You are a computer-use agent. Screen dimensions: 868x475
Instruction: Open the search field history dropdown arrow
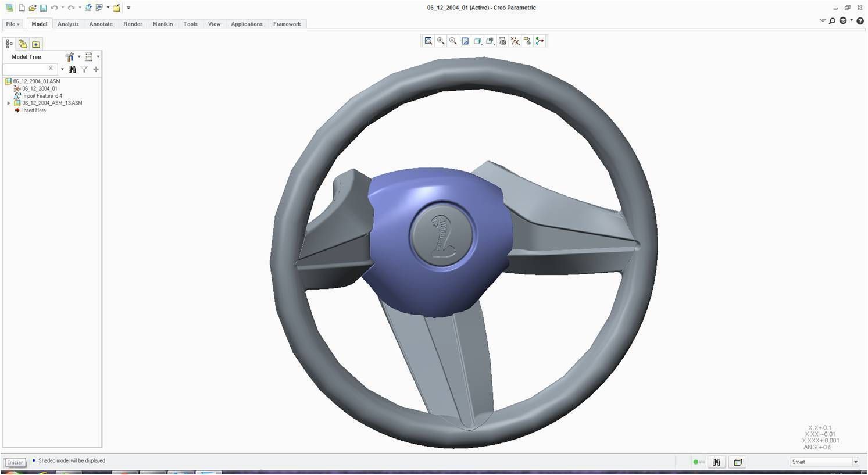coord(62,69)
